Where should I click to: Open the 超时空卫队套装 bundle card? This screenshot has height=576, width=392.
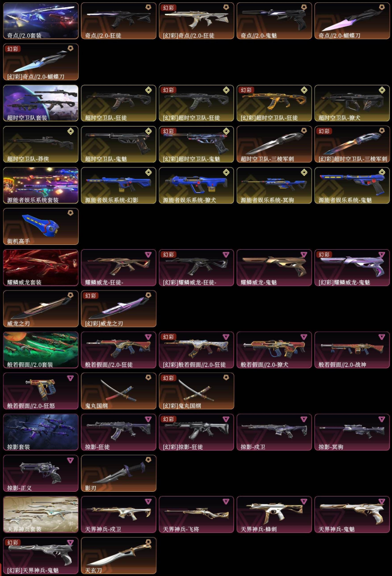click(41, 103)
